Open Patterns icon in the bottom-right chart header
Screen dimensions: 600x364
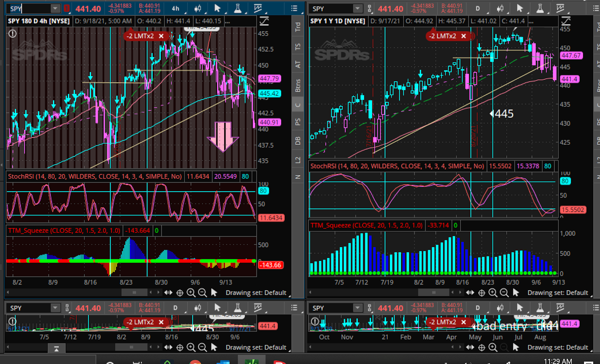coord(560,308)
